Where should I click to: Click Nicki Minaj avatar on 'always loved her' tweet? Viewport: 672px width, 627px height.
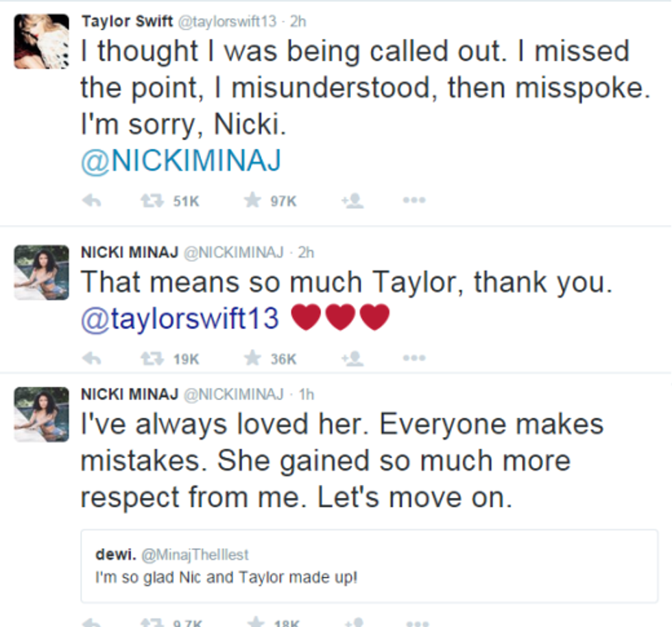[41, 414]
